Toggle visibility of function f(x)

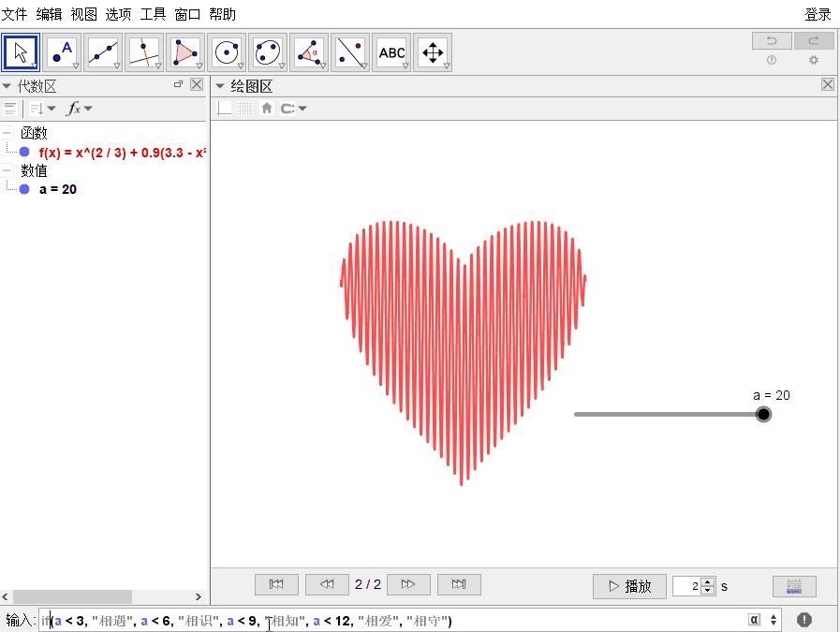point(24,152)
